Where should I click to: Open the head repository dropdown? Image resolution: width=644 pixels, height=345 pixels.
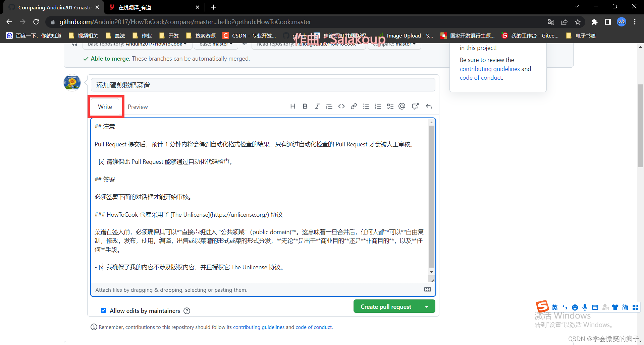(309, 45)
